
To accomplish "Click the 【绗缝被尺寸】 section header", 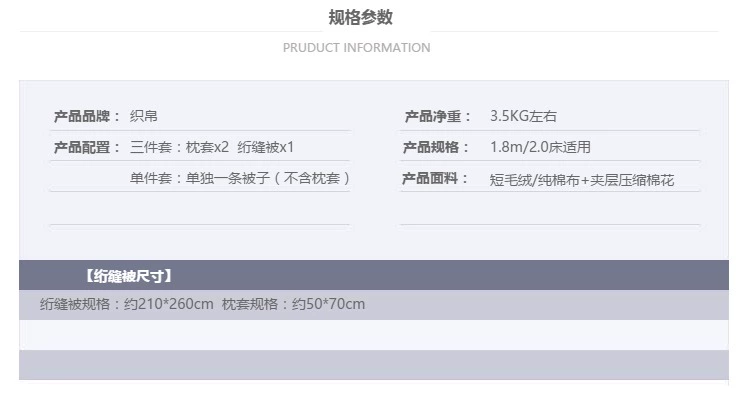I will click(129, 276).
